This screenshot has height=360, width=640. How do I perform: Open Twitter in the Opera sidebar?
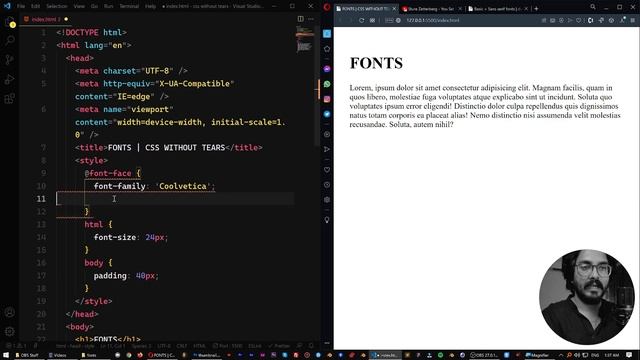(327, 114)
